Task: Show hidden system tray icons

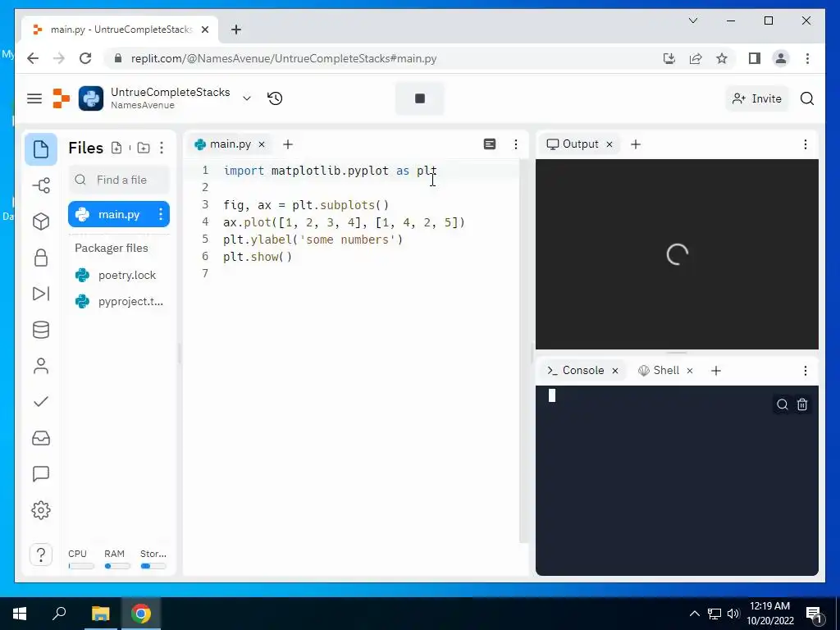Action: (x=694, y=614)
